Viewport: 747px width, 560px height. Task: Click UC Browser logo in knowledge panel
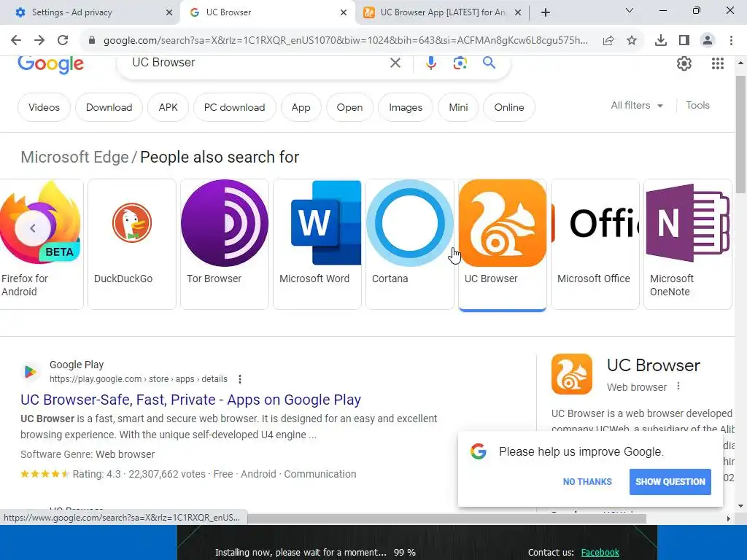(x=572, y=374)
